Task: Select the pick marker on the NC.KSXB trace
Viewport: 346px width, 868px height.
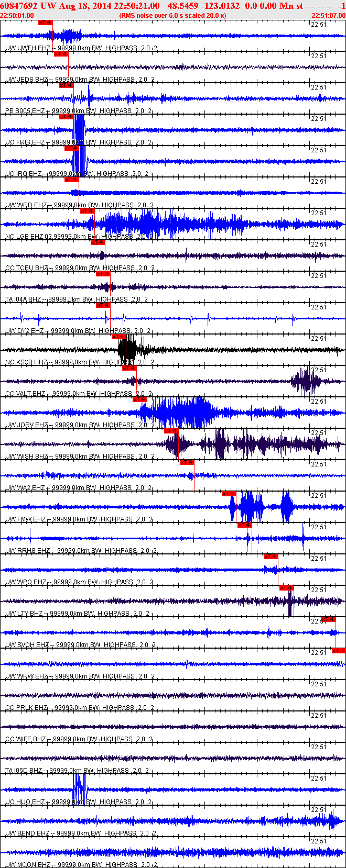Action: [x=119, y=337]
